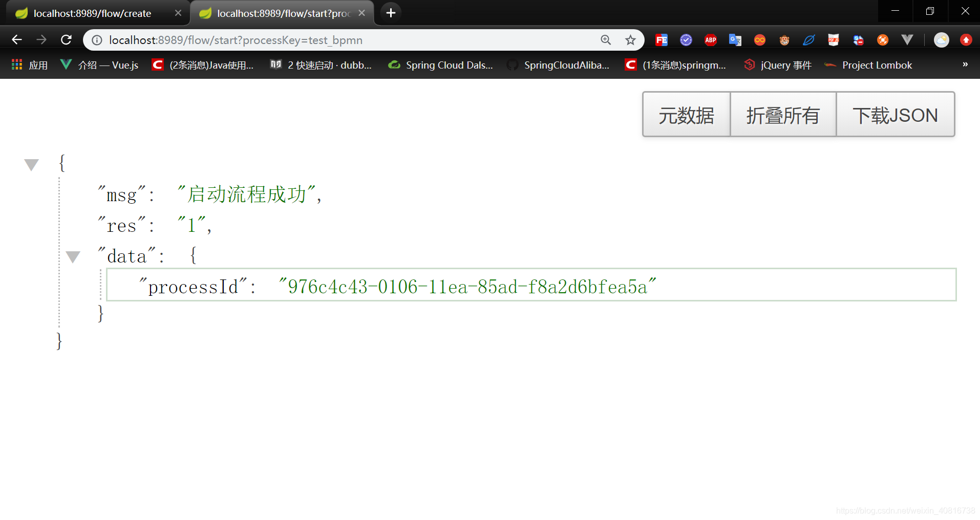
Task: Click the Tampermonkey monkey extension icon
Action: click(x=784, y=39)
